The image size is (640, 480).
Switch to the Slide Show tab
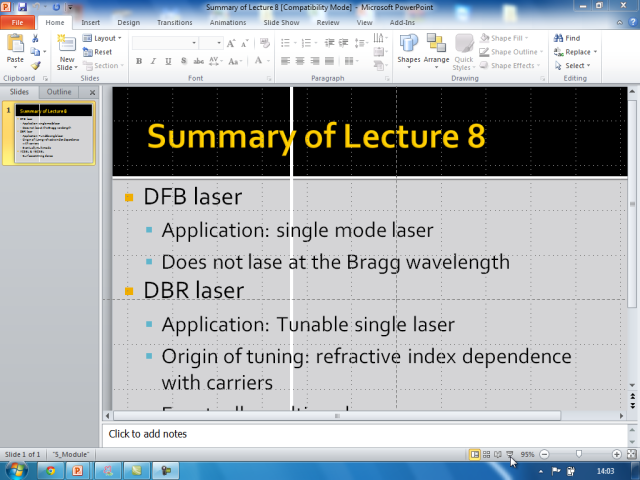click(x=281, y=22)
